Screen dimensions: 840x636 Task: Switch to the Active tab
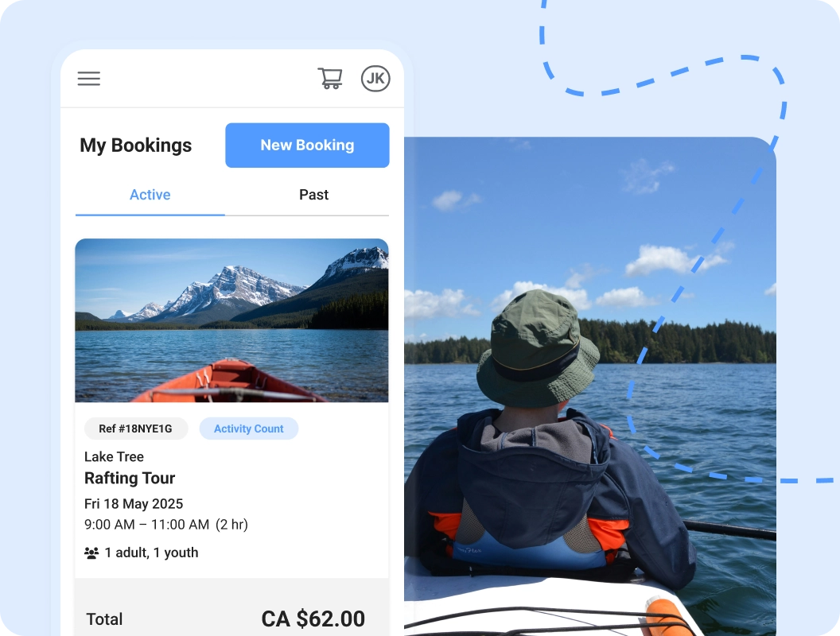(150, 195)
